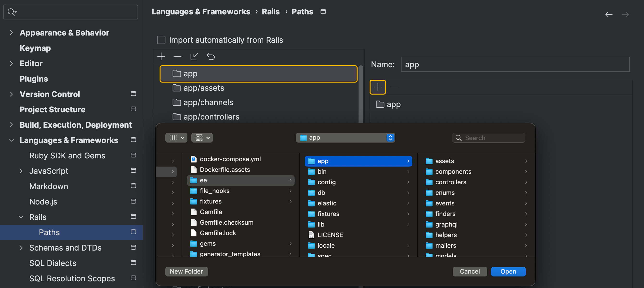Click the Open button to confirm selection
Image resolution: width=644 pixels, height=288 pixels.
pyautogui.click(x=508, y=271)
